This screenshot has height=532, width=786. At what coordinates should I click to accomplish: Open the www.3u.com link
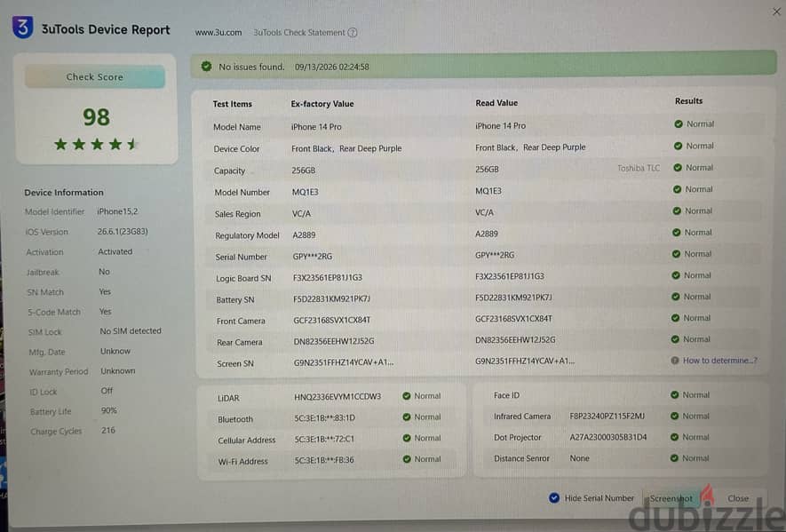[218, 33]
